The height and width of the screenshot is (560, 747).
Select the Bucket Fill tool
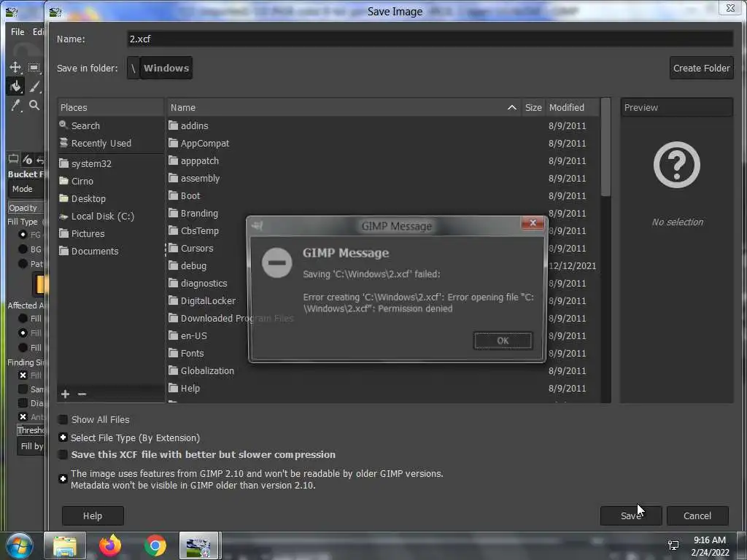pos(15,86)
